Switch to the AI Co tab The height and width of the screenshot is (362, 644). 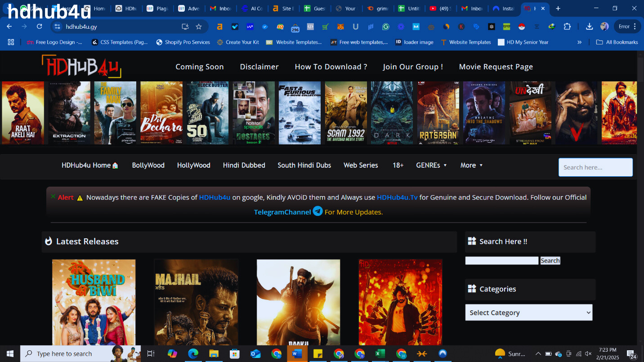(252, 9)
